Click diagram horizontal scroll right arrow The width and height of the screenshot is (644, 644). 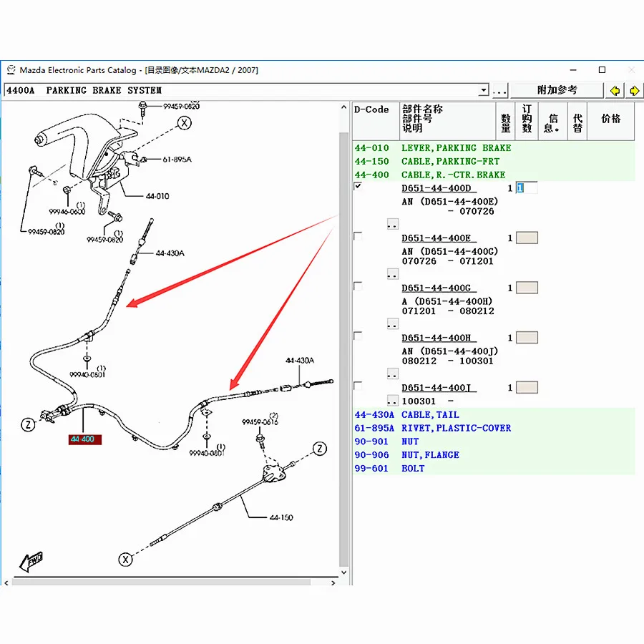point(333,582)
